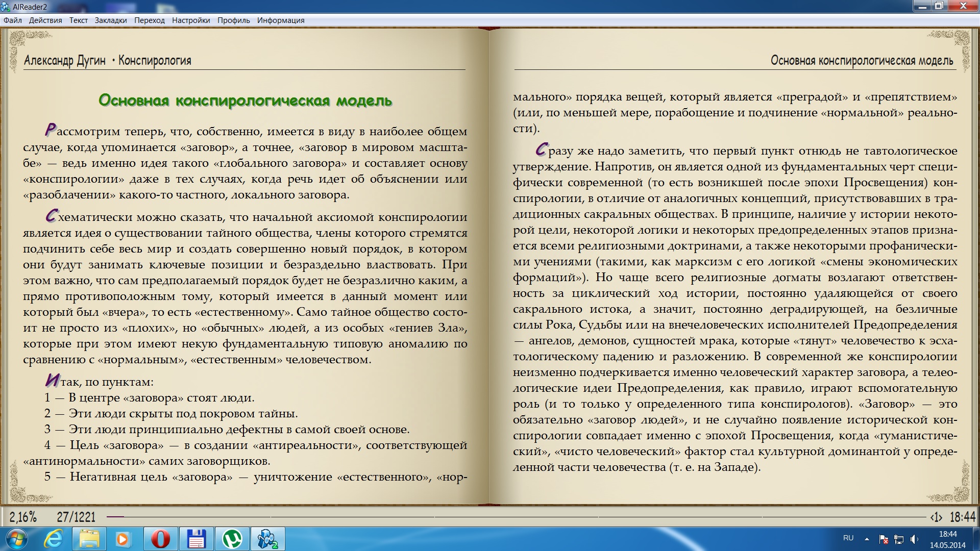This screenshot has width=980, height=551.
Task: Open the Информация menu
Action: [281, 20]
